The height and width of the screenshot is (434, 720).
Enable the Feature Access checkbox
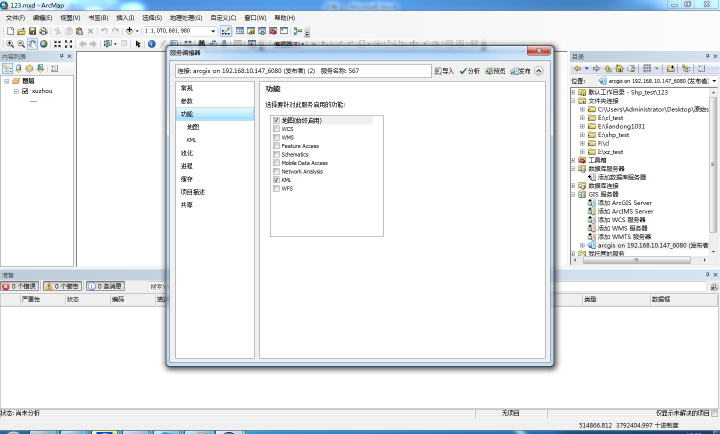point(276,146)
